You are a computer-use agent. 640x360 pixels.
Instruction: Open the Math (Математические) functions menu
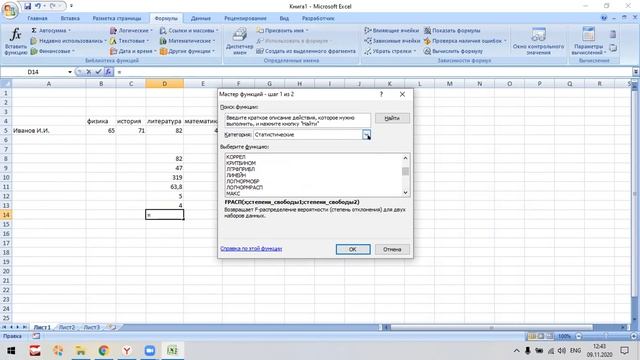click(187, 41)
